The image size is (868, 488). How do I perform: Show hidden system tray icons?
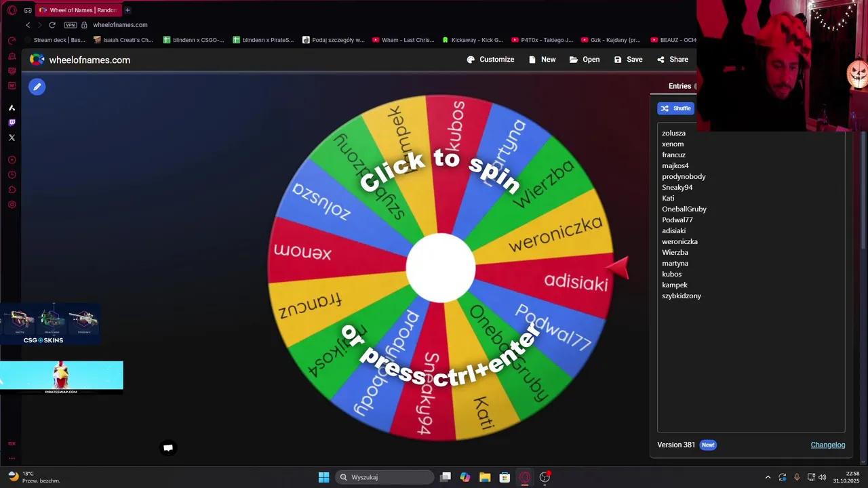[x=768, y=477]
